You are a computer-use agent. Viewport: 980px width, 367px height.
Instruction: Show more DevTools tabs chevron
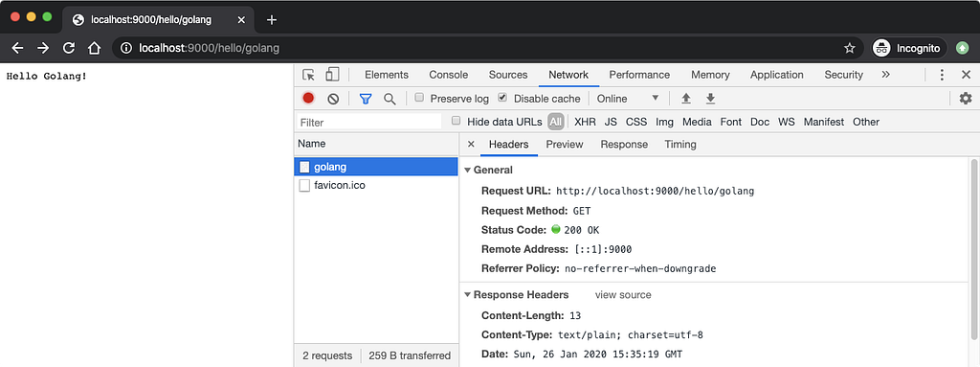885,75
